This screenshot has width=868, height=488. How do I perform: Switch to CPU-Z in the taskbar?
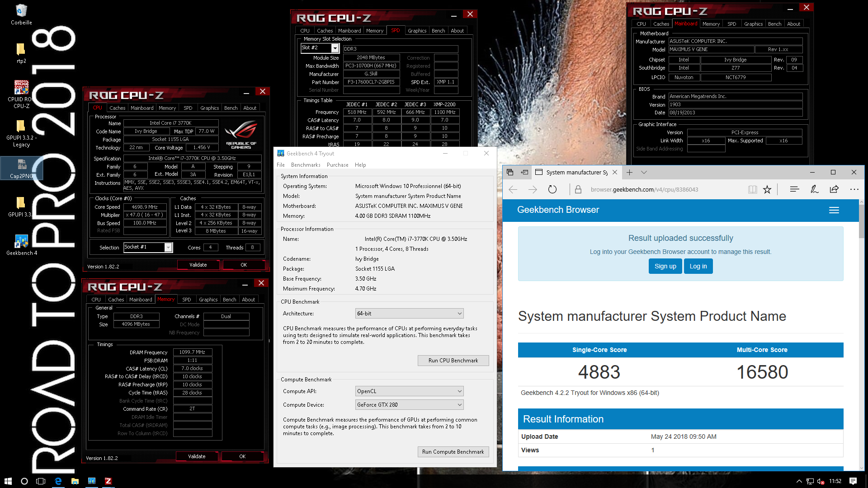pos(108,481)
